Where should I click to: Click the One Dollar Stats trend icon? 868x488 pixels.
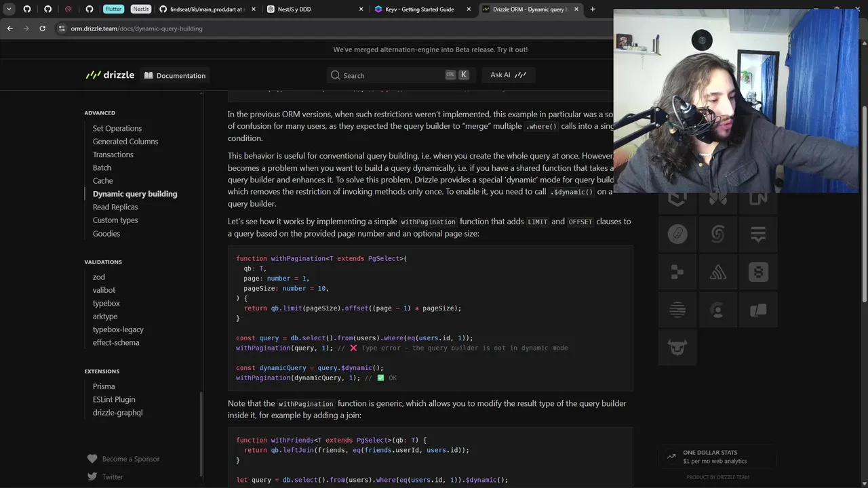pyautogui.click(x=671, y=457)
